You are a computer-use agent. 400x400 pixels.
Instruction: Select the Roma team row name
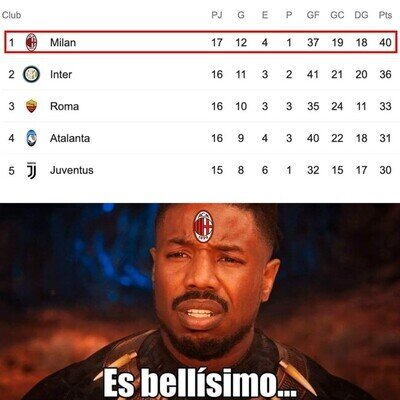pyautogui.click(x=64, y=106)
